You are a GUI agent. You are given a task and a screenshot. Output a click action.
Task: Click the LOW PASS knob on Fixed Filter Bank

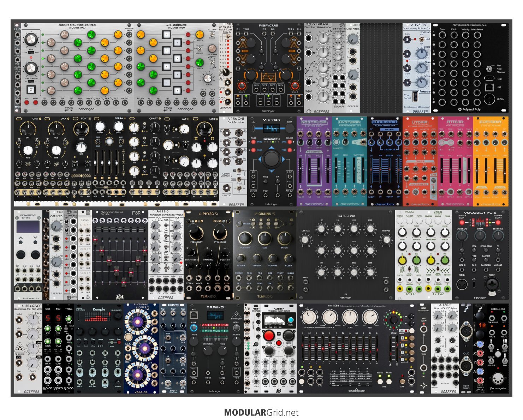coord(305,240)
